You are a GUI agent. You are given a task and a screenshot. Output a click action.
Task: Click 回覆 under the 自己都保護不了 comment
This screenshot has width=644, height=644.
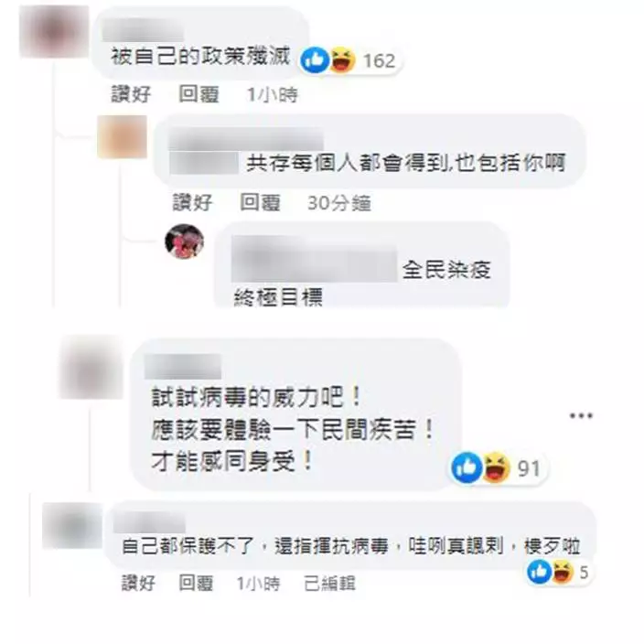click(x=196, y=584)
